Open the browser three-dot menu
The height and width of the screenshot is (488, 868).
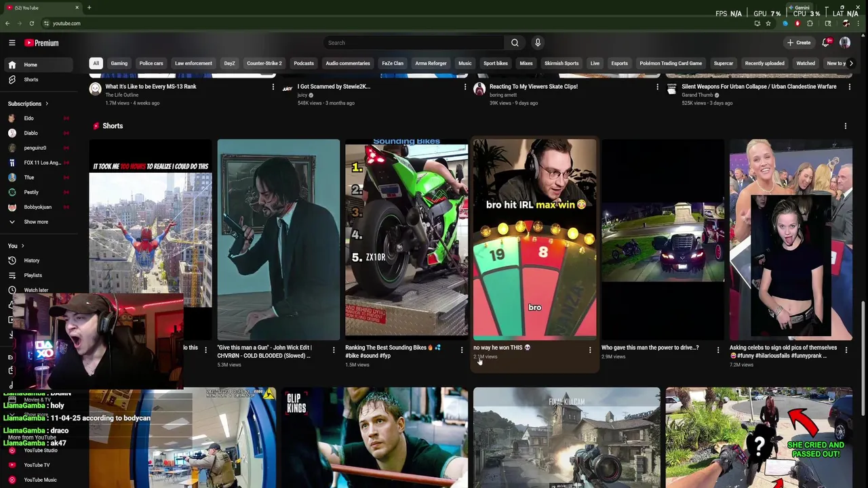pos(859,23)
